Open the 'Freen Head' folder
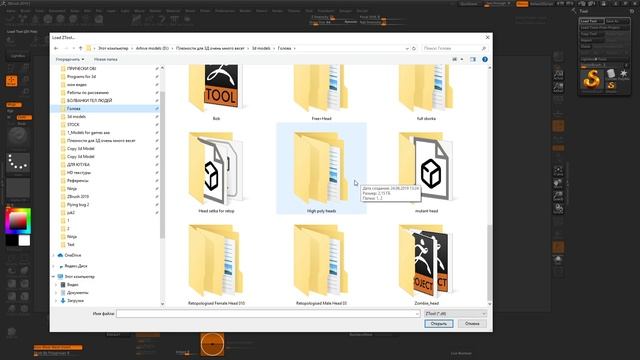640x360 pixels. [321, 93]
